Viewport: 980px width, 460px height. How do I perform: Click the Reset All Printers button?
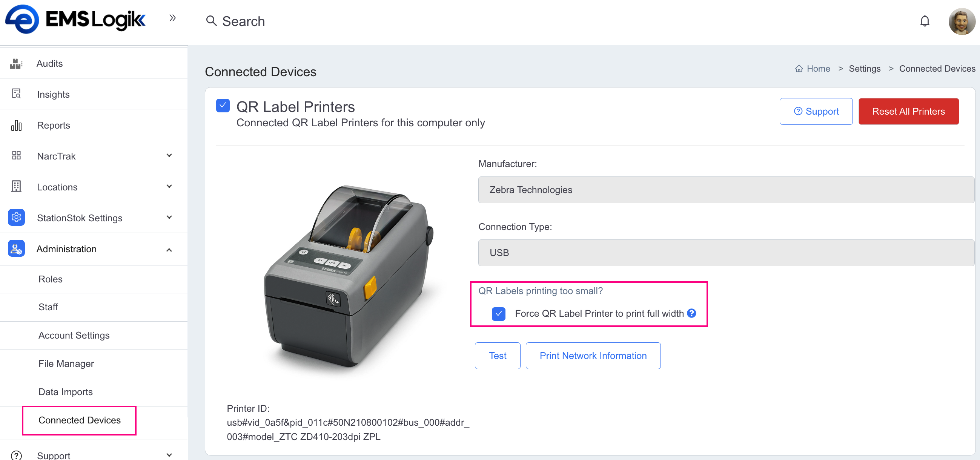908,111
